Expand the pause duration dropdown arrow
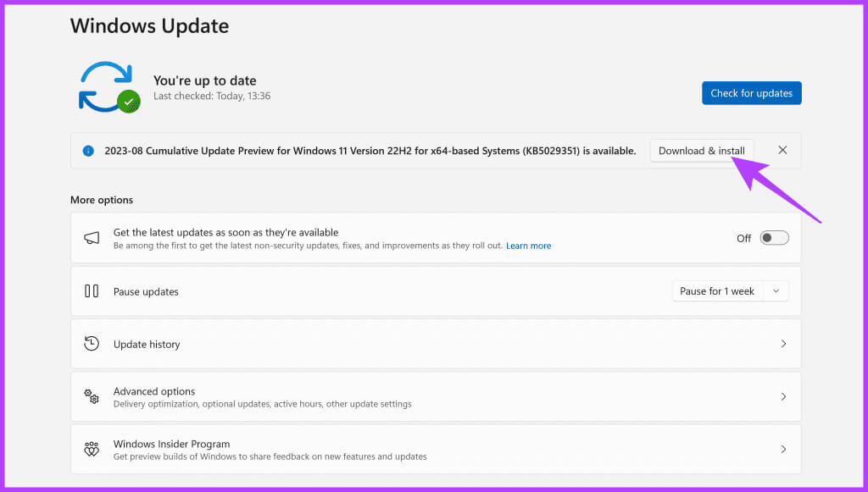 (x=776, y=290)
